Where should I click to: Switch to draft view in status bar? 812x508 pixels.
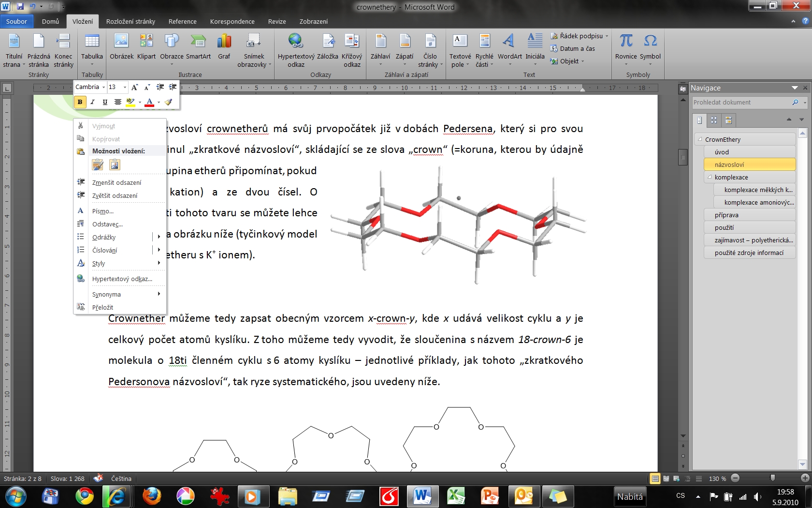(698, 478)
